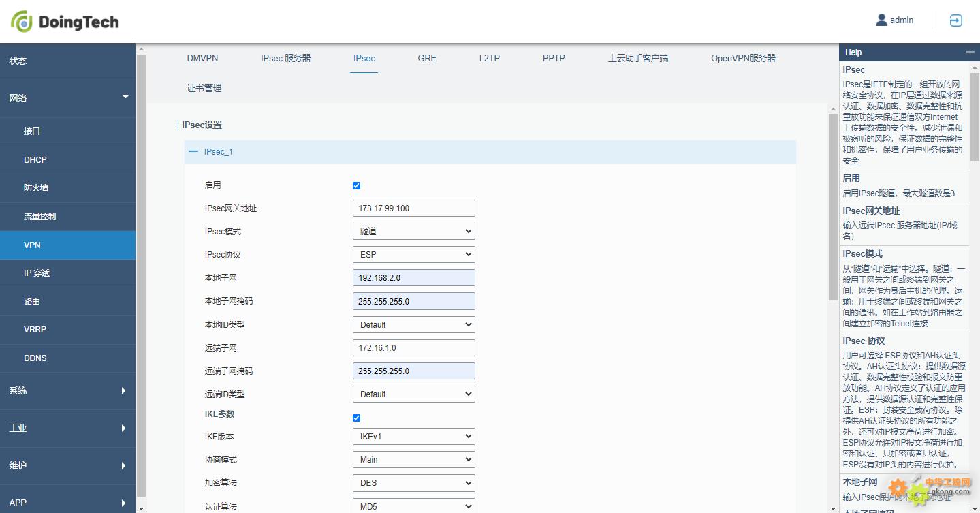The width and height of the screenshot is (980, 513).
Task: Open the 协商模式 dropdown showing Main
Action: [414, 460]
